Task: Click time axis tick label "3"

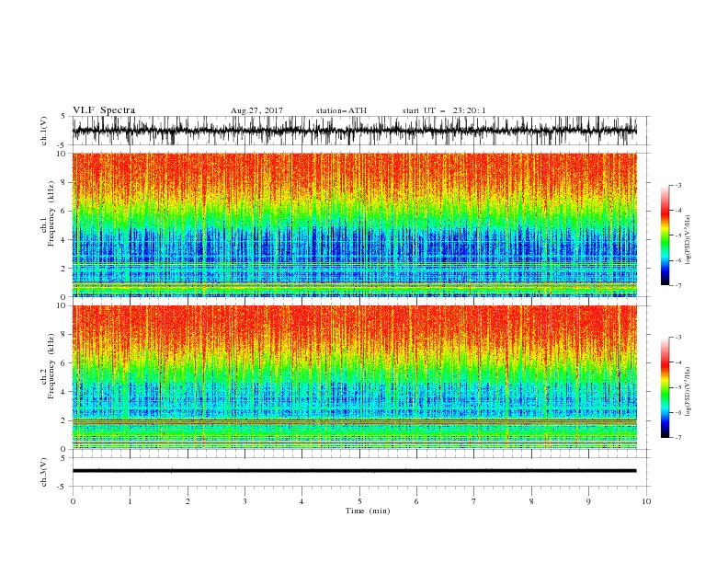Action: pos(245,501)
